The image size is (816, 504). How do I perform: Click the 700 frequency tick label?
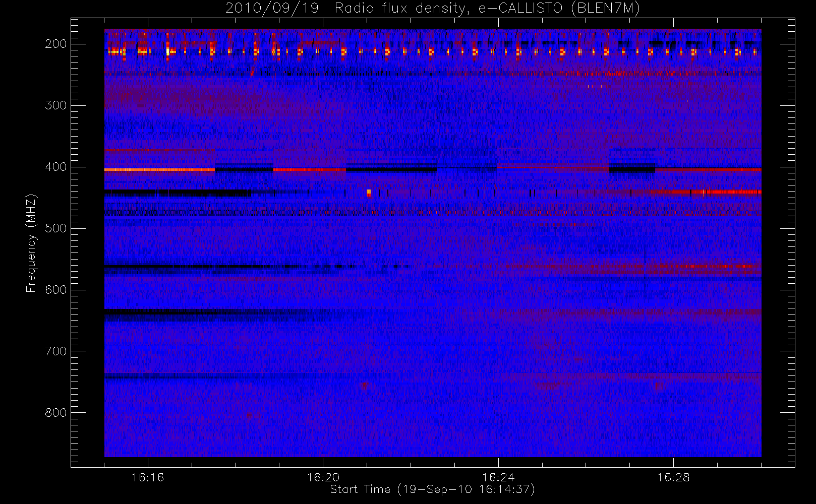56,351
